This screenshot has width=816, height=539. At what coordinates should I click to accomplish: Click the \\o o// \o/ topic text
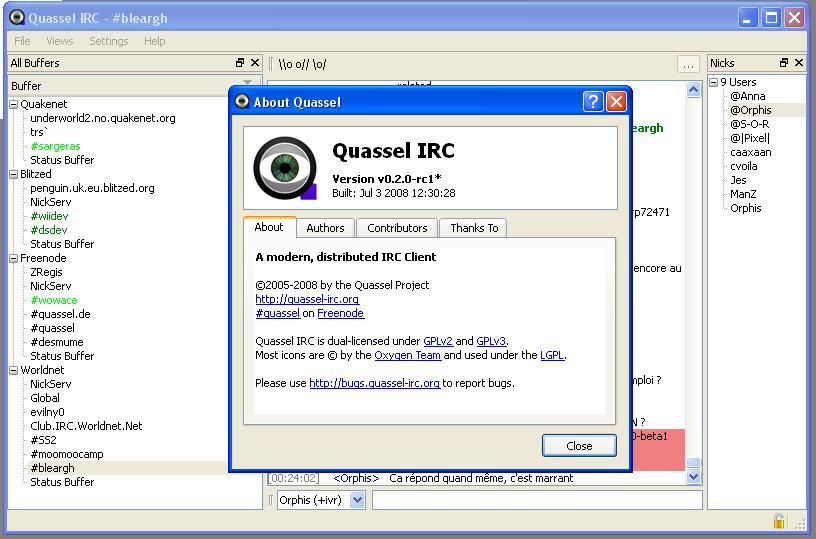302,65
